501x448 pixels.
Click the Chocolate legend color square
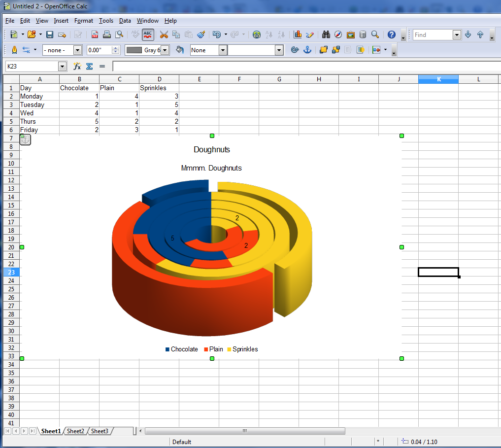pyautogui.click(x=167, y=349)
